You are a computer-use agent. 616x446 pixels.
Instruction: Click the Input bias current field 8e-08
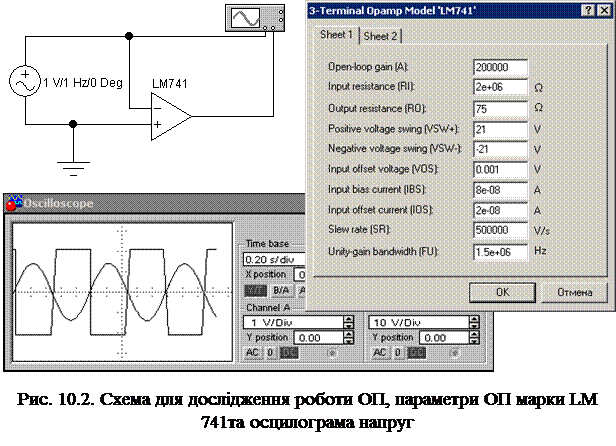point(500,190)
